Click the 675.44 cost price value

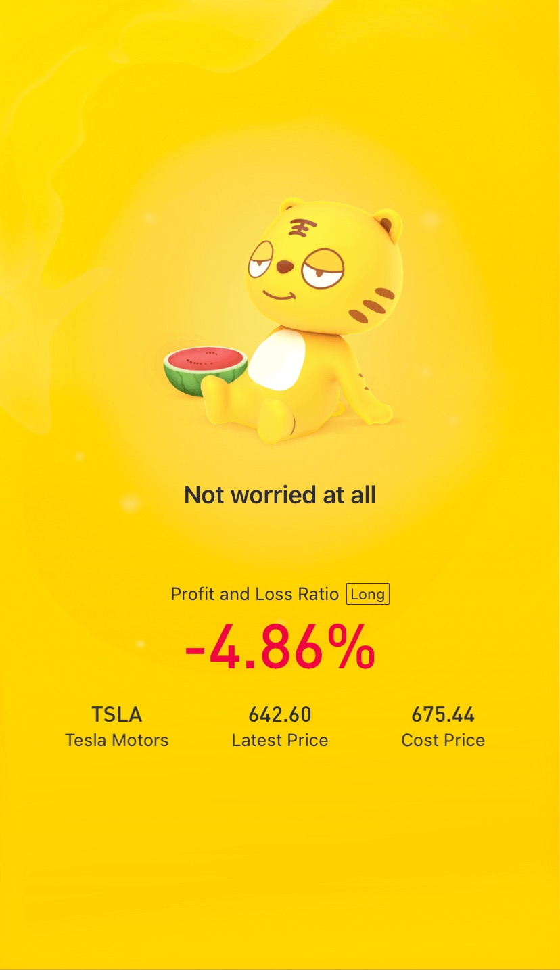point(443,714)
